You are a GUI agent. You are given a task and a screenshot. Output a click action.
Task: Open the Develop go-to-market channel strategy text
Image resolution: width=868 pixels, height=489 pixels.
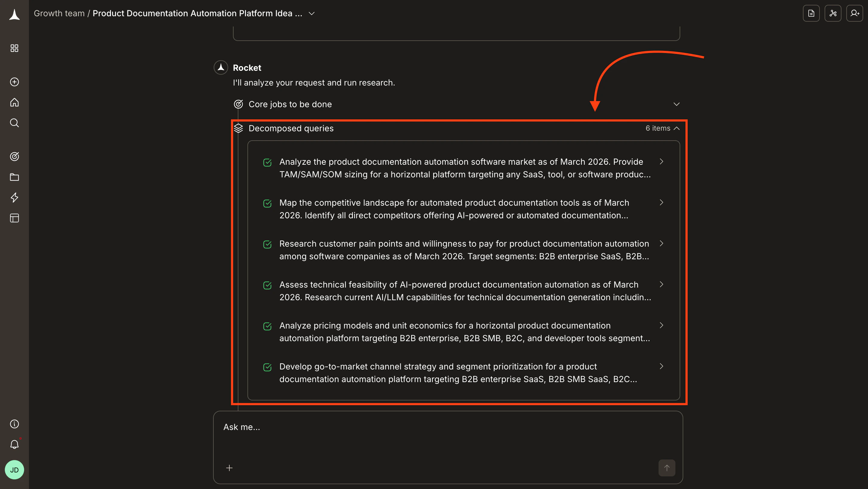point(458,373)
